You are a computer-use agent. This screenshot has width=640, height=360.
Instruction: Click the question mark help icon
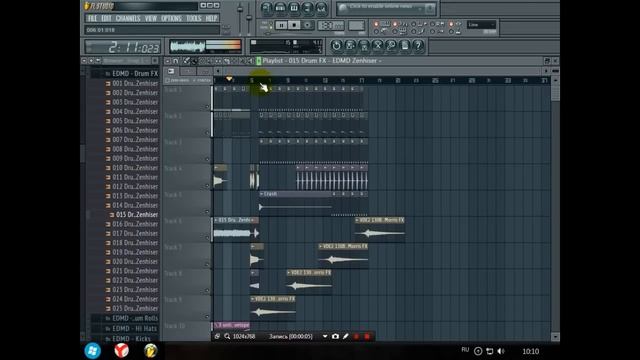click(418, 45)
